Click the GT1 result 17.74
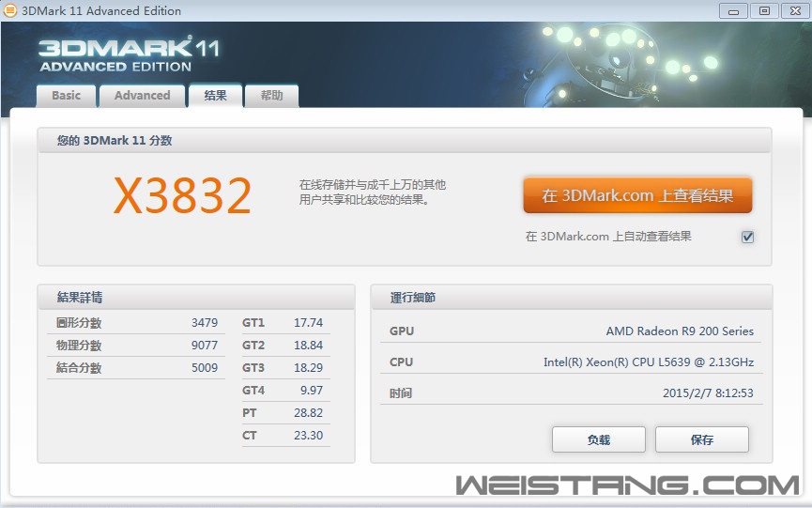 pyautogui.click(x=308, y=323)
